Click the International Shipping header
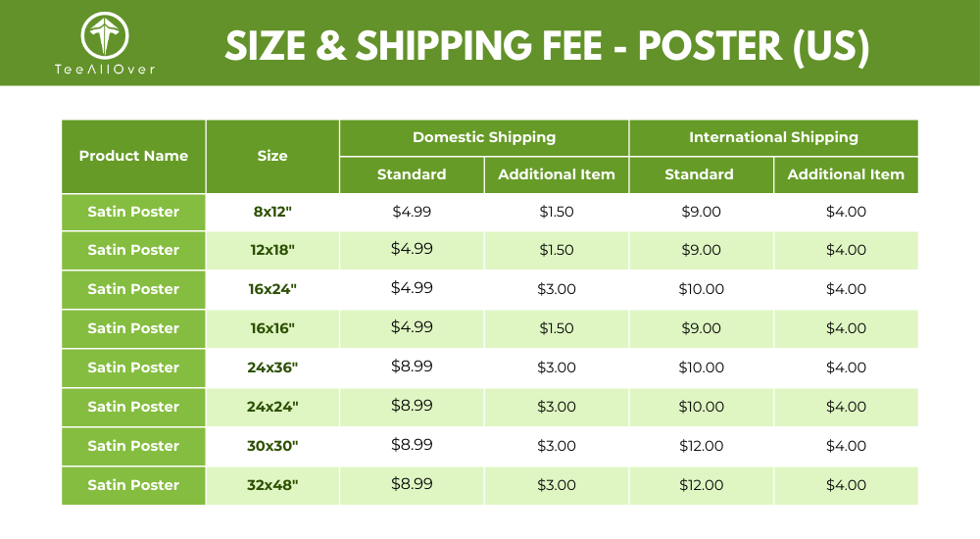This screenshot has width=980, height=539. (774, 137)
